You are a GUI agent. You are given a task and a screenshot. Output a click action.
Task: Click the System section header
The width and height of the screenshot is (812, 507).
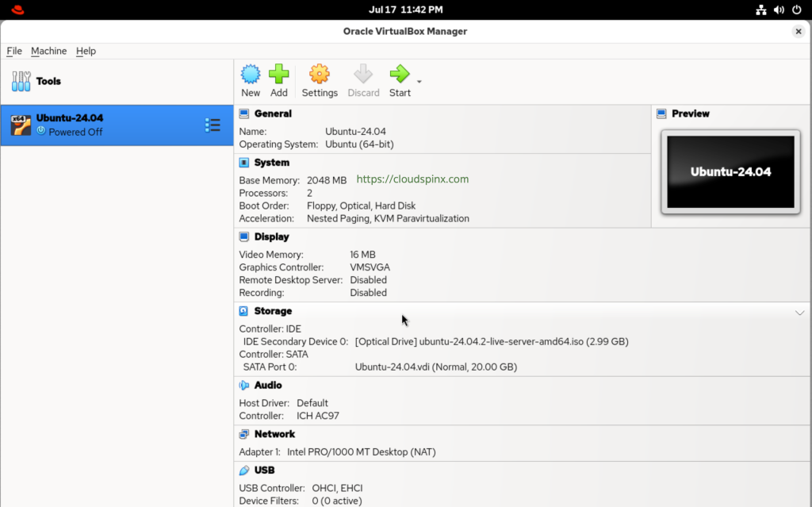point(272,163)
